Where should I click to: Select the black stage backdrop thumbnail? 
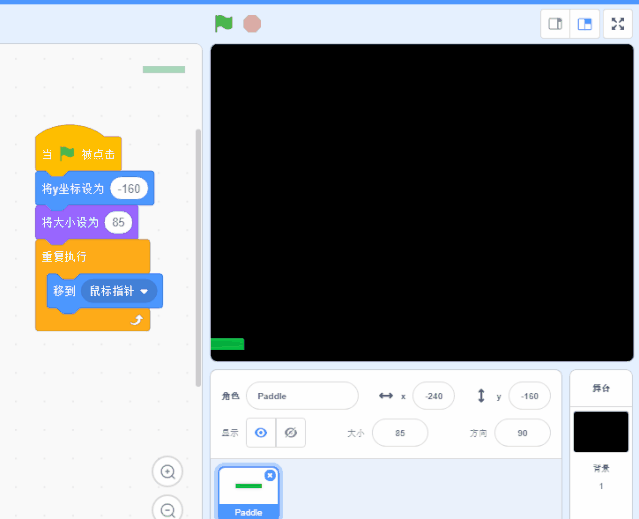pyautogui.click(x=601, y=432)
